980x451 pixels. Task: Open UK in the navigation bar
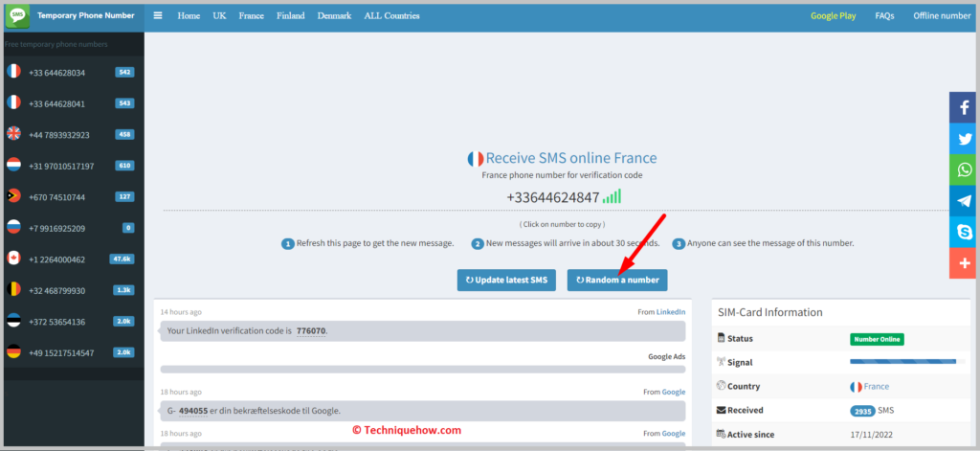point(219,15)
